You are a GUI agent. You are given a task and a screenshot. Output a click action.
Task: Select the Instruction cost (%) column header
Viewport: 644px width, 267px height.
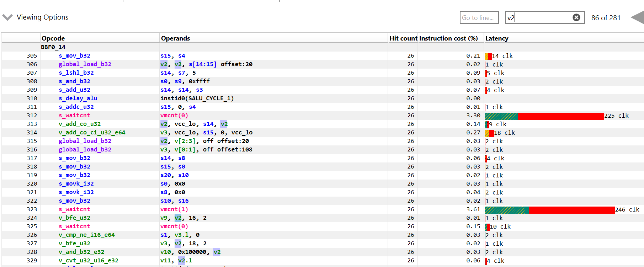[x=448, y=38]
